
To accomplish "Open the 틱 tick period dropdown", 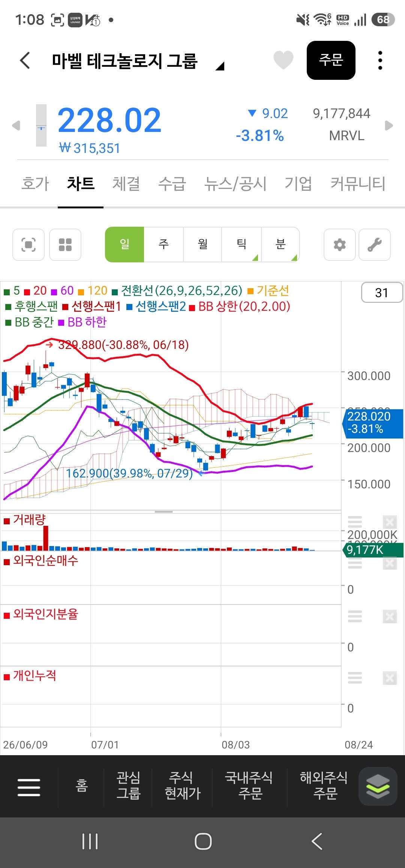I will (x=241, y=244).
